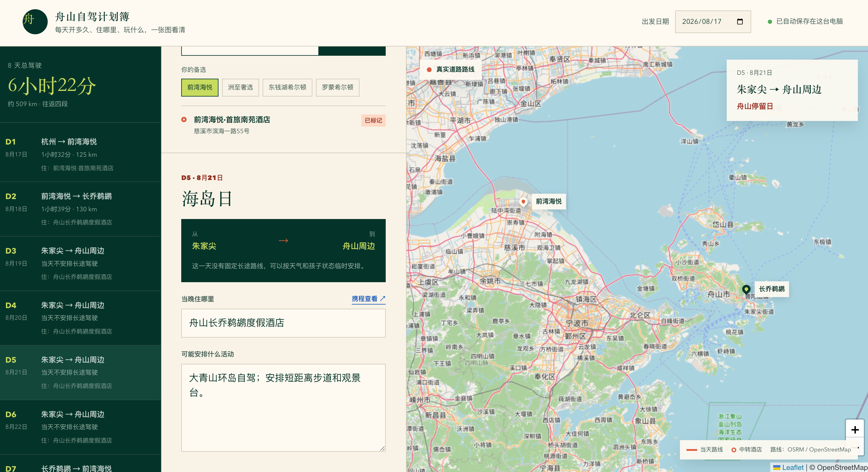
Task: Click the 约 509 km · 往返四段 summary
Action: click(x=38, y=104)
